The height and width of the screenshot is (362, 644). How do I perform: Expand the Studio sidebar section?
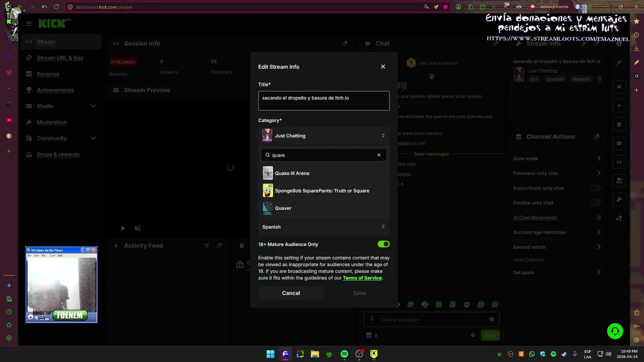(x=60, y=106)
